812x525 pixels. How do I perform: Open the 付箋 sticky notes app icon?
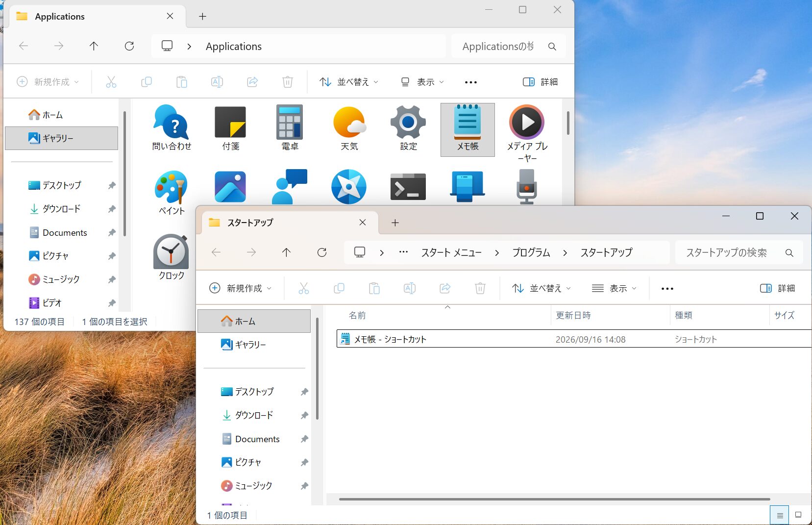point(230,127)
